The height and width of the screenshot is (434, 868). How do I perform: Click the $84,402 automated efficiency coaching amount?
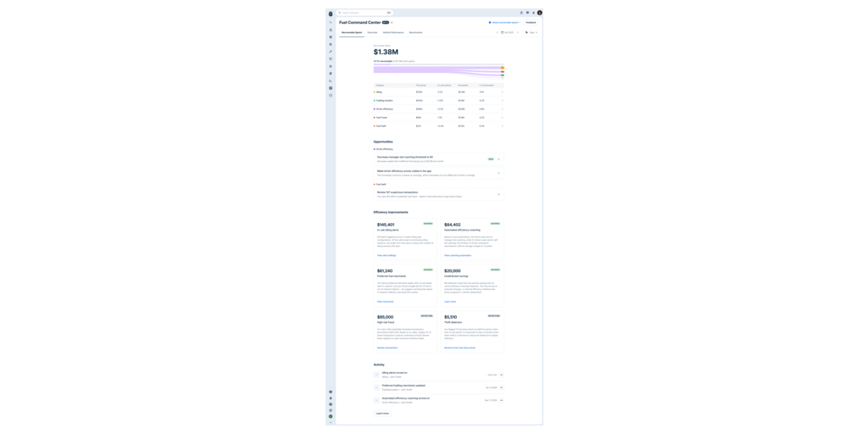click(x=453, y=225)
